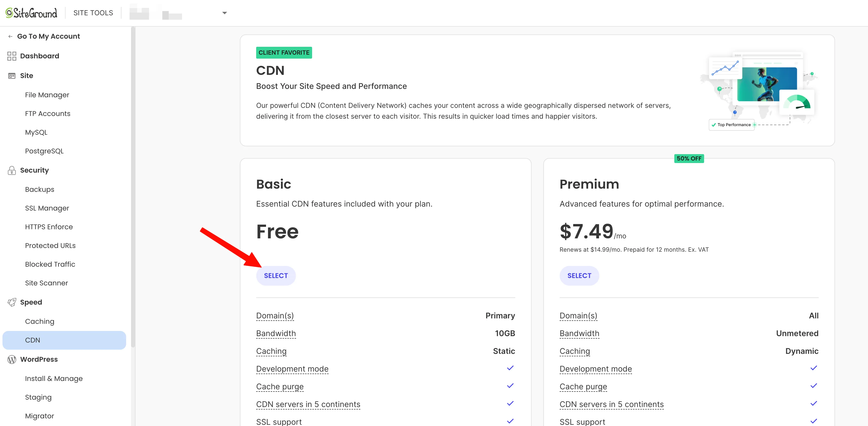Viewport: 868px width, 426px height.
Task: Click the CLIENT FAVORITE badge
Action: pyautogui.click(x=284, y=53)
